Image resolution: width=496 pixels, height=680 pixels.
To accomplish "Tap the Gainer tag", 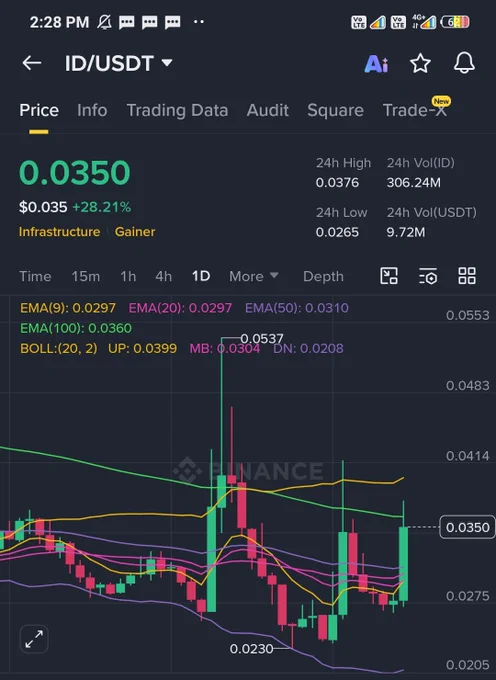I will click(135, 232).
